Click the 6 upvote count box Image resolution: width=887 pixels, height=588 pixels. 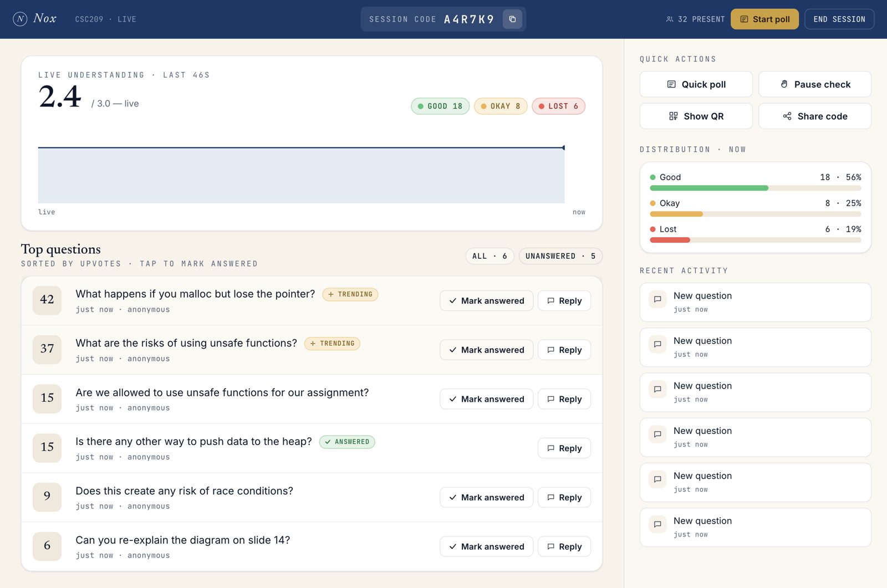coord(47,546)
